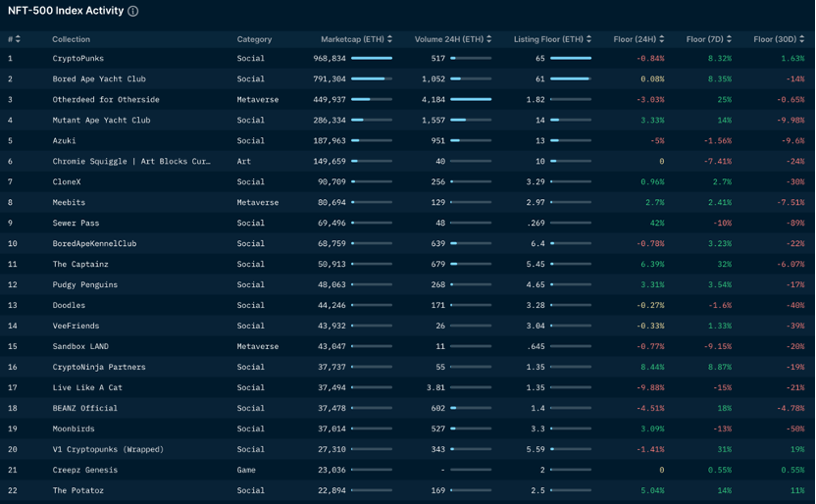Click The Potatoz marketcap 22,894

tap(331, 490)
